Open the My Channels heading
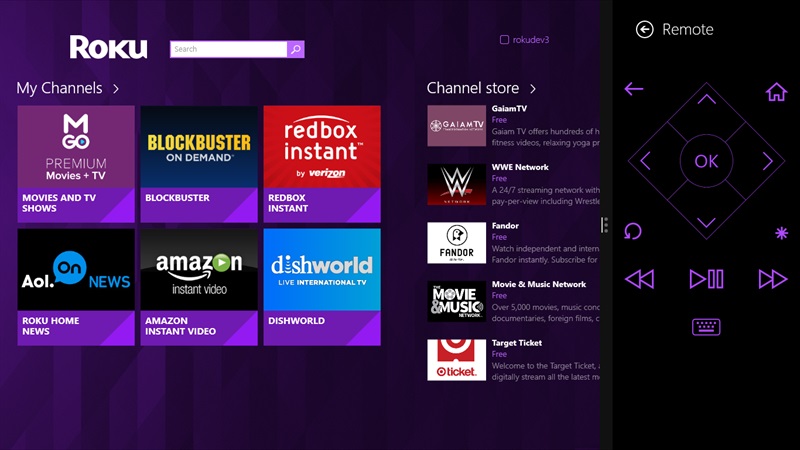The image size is (800, 450). tap(59, 88)
